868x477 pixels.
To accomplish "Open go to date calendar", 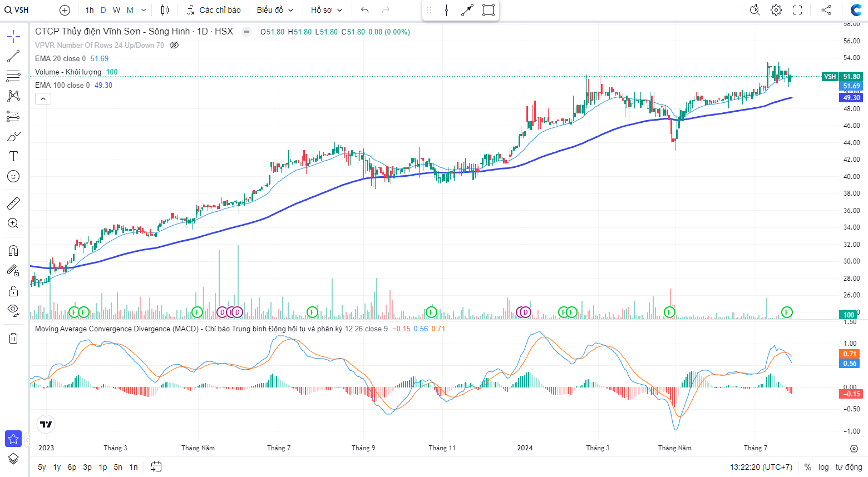I will pyautogui.click(x=156, y=467).
